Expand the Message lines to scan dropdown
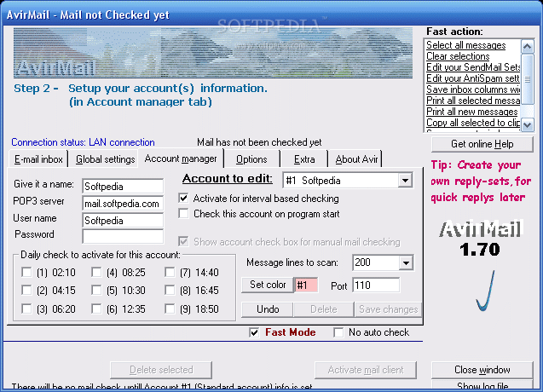543x392 pixels. pyautogui.click(x=406, y=262)
